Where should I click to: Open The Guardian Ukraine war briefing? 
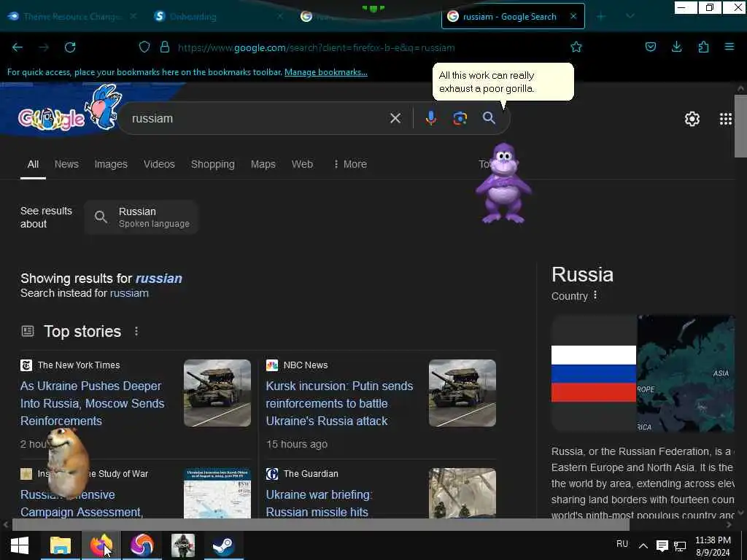320,503
